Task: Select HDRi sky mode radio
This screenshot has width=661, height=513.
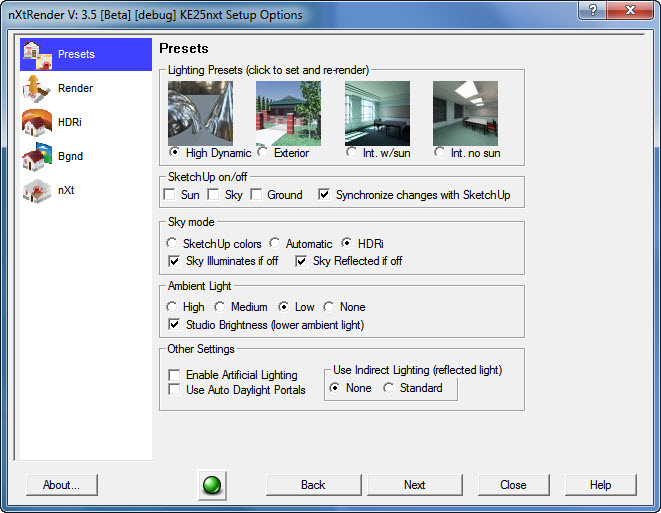Action: [347, 243]
